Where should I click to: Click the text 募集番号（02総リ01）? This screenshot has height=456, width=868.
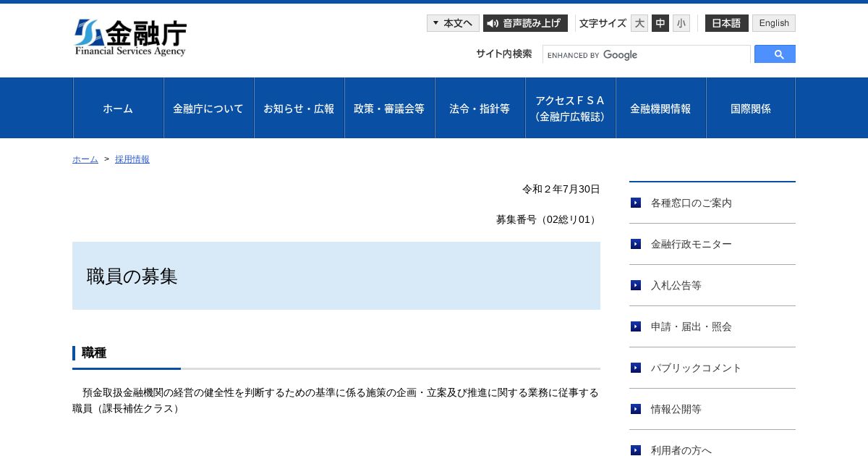548,219
